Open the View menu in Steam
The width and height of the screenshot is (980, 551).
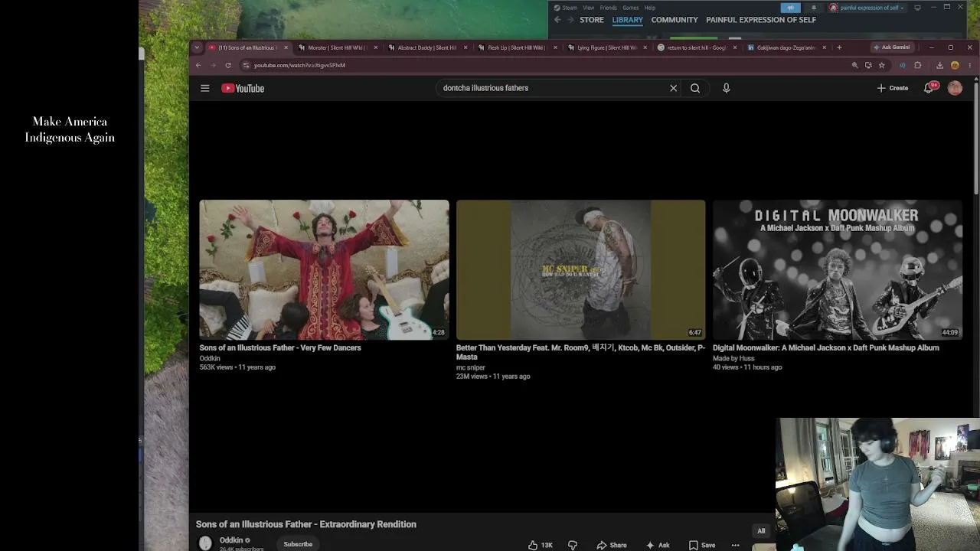tap(588, 8)
